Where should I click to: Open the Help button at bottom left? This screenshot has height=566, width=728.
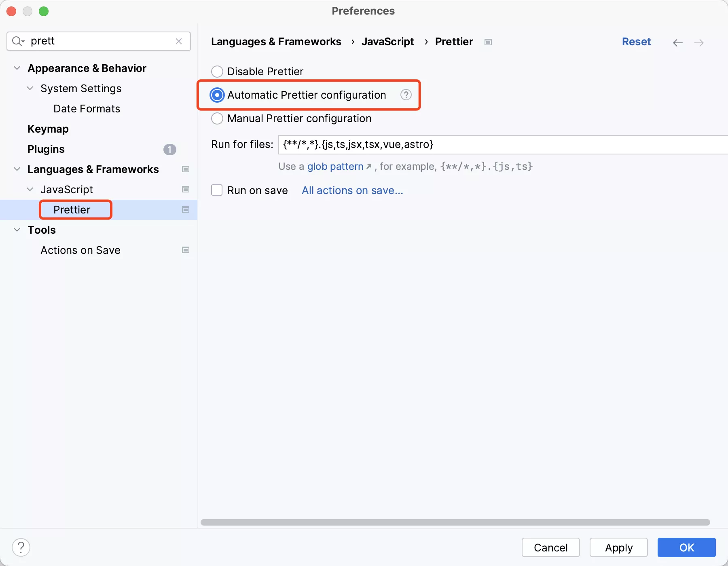tap(21, 547)
